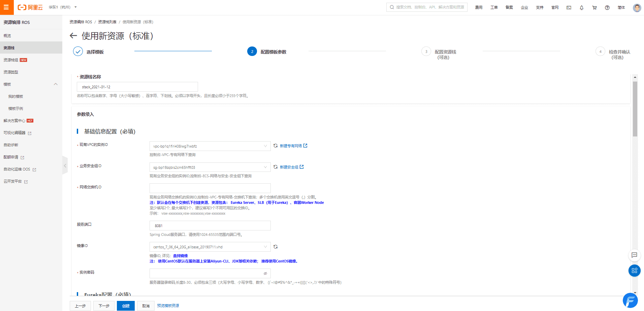Open the help question-mark icon
This screenshot has height=311, width=644.
[x=607, y=7]
